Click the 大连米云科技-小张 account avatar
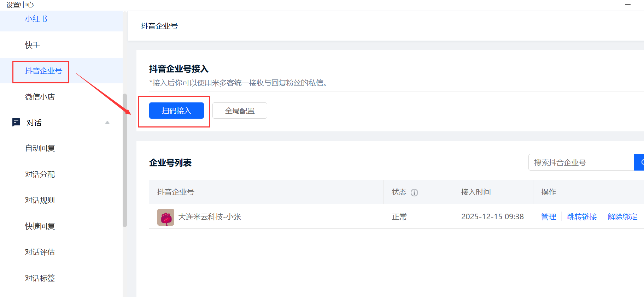The image size is (644, 297). pyautogui.click(x=165, y=217)
